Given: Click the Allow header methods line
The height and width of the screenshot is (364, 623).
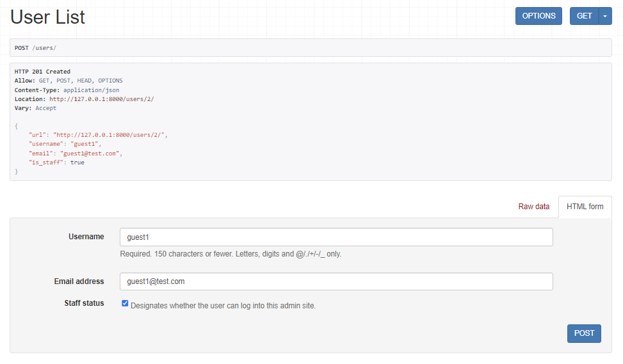Looking at the screenshot, I should [69, 81].
